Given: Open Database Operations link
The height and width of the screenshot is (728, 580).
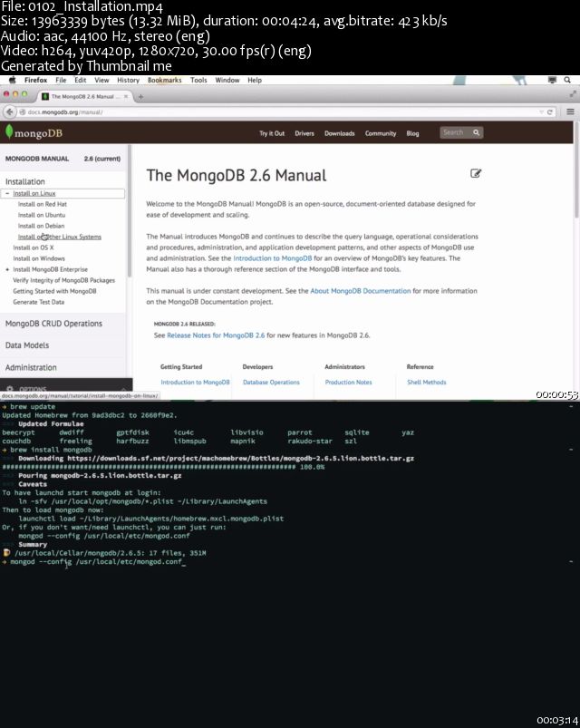Looking at the screenshot, I should tap(271, 382).
